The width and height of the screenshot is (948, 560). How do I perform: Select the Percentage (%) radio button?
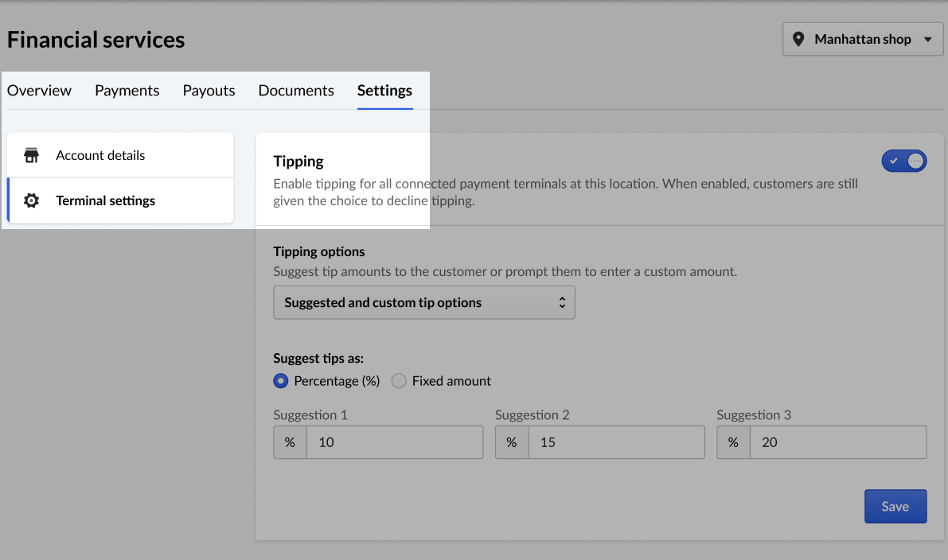(x=280, y=381)
